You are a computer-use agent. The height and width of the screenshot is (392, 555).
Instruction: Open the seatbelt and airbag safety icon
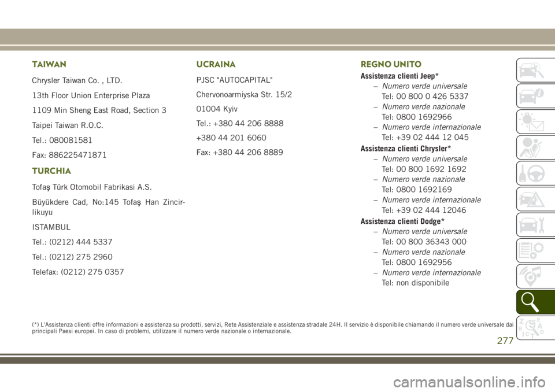(535, 147)
